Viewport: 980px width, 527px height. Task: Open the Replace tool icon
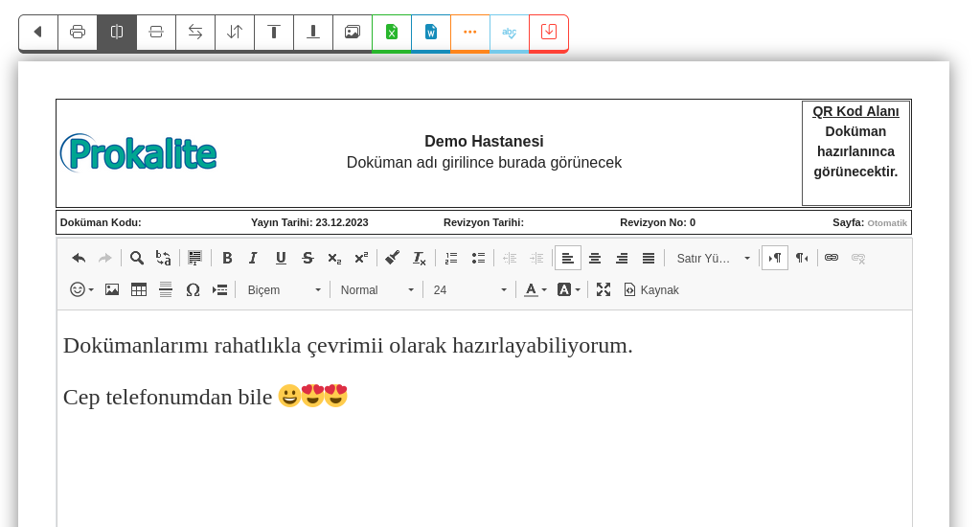(163, 258)
